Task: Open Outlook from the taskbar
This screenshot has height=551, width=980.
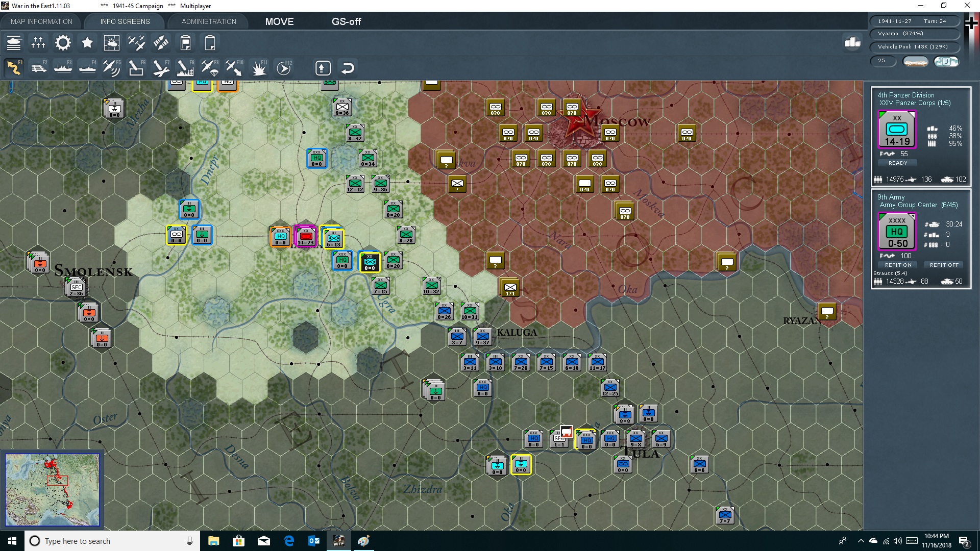Action: click(x=314, y=541)
